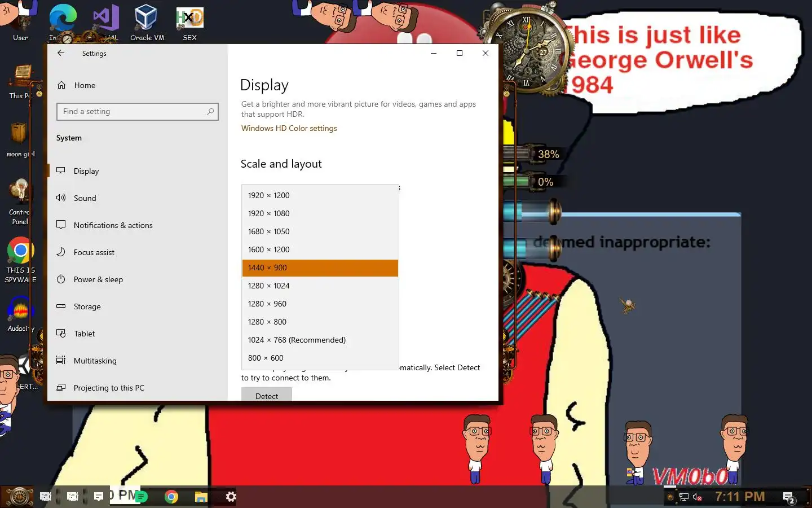Choose 800 × 600 resolution option
The width and height of the screenshot is (812, 508).
pyautogui.click(x=320, y=358)
